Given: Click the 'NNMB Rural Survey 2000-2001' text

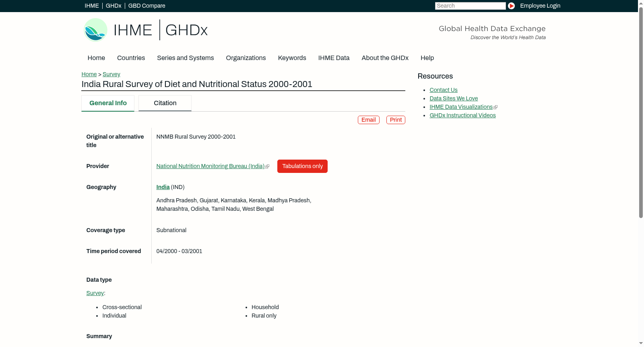Looking at the screenshot, I should tap(196, 137).
